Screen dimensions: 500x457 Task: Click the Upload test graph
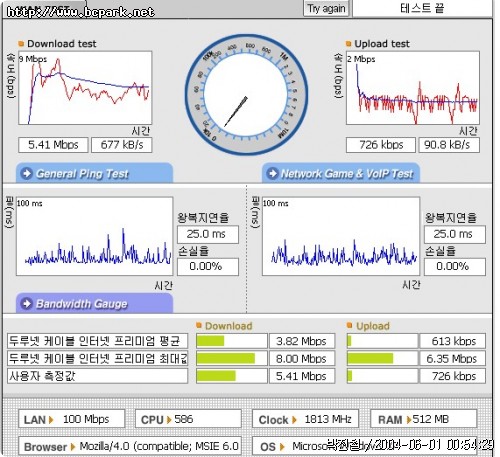(x=413, y=88)
